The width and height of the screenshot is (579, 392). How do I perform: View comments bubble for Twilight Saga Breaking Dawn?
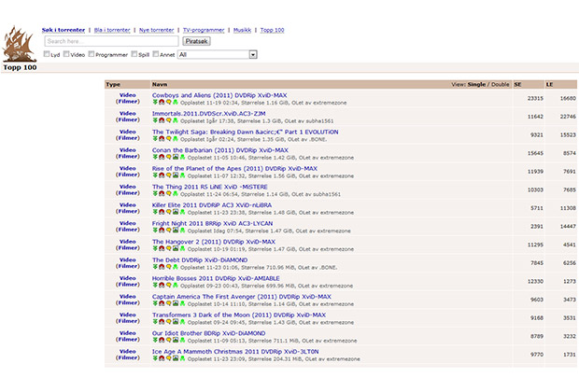tap(169, 139)
